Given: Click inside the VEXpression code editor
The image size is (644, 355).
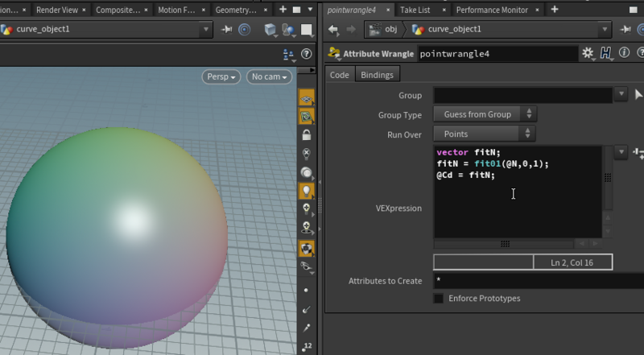Looking at the screenshot, I should click(x=518, y=192).
